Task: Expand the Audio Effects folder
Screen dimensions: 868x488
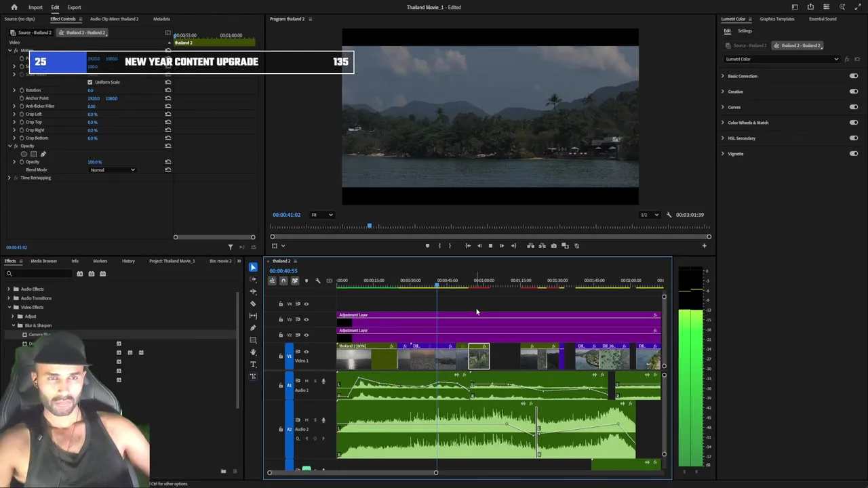Action: [9, 289]
